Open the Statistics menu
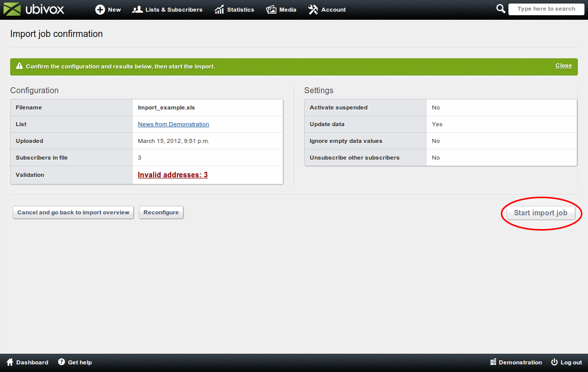Viewport: 588px width, 372px height. tap(234, 10)
